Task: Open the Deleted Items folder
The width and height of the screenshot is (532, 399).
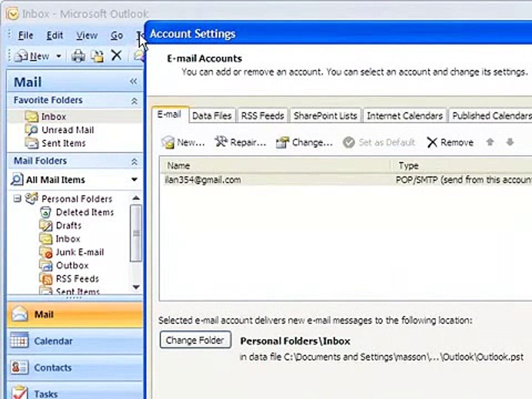Action: point(85,212)
